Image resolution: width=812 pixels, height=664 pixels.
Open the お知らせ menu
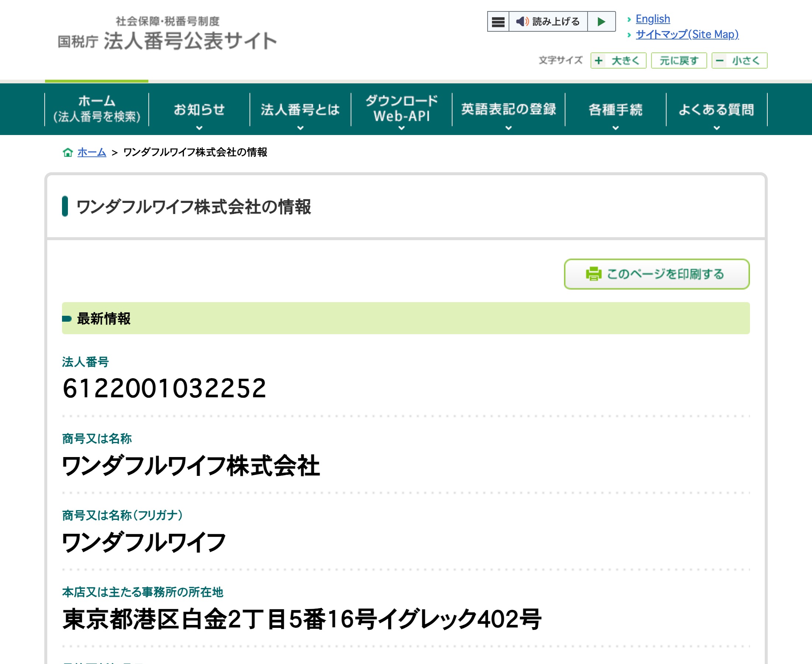199,110
